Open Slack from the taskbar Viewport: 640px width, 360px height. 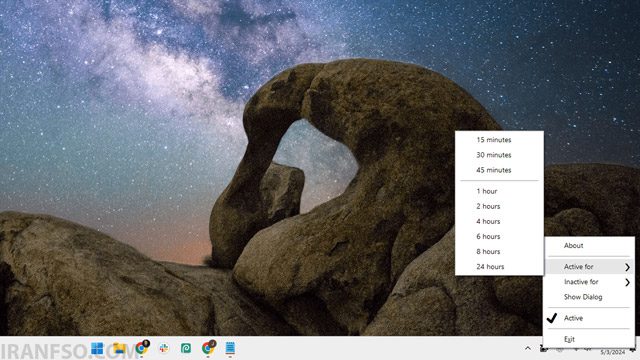tap(164, 348)
